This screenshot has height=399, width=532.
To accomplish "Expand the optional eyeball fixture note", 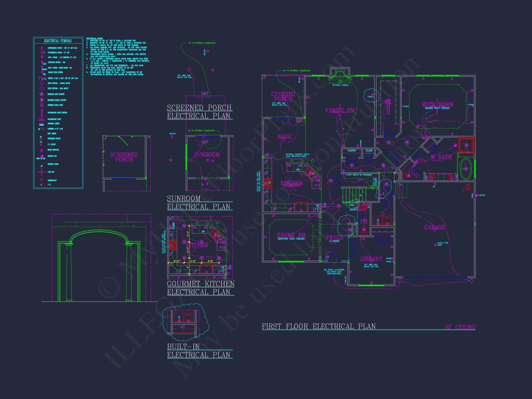I will (x=340, y=85).
